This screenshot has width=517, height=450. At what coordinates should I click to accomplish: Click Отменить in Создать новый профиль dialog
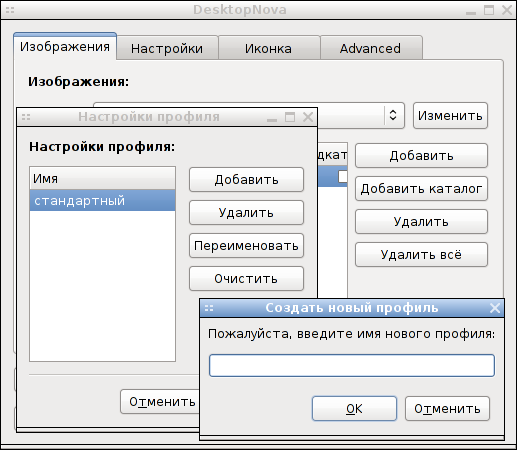coord(447,409)
